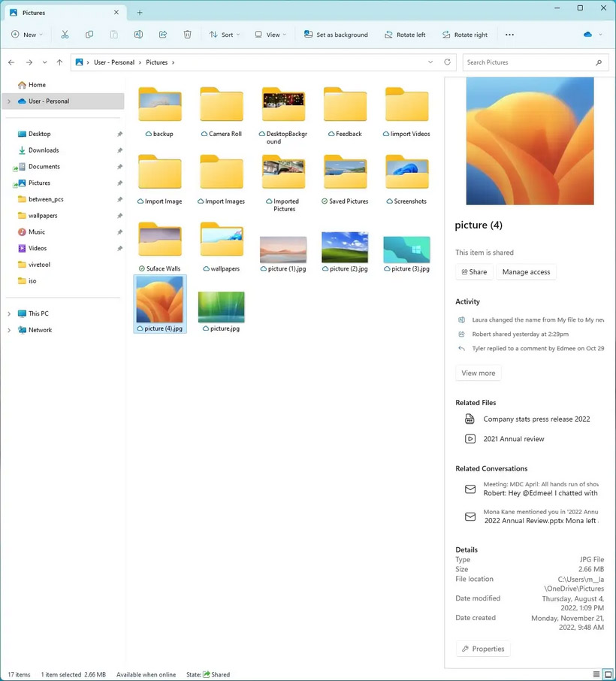
Task: Click the Back navigation arrow
Action: point(11,62)
